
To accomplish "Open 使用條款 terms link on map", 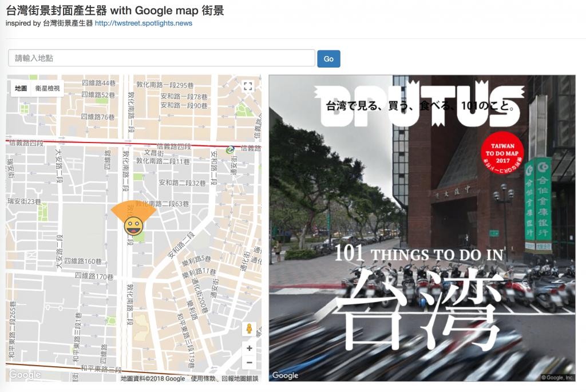I will click(x=203, y=378).
